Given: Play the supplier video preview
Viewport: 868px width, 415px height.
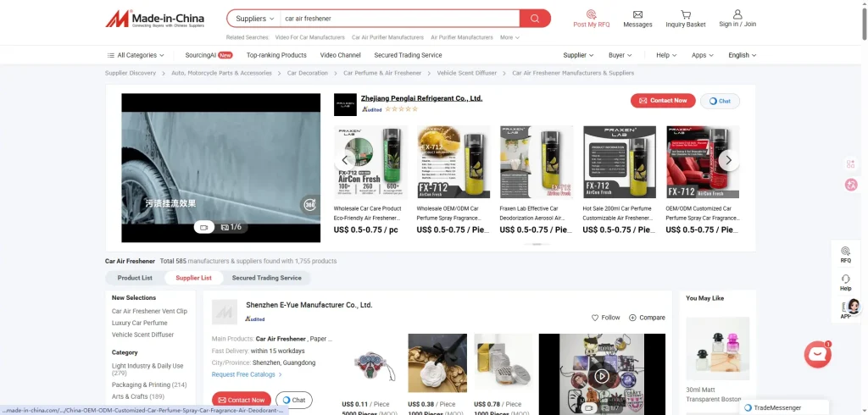Looking at the screenshot, I should 601,376.
